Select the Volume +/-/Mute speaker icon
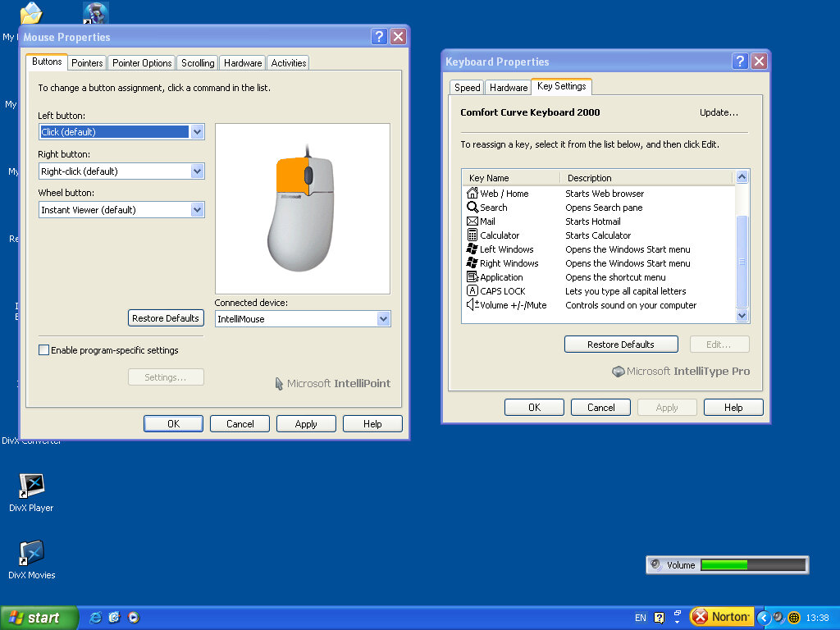 pyautogui.click(x=472, y=305)
